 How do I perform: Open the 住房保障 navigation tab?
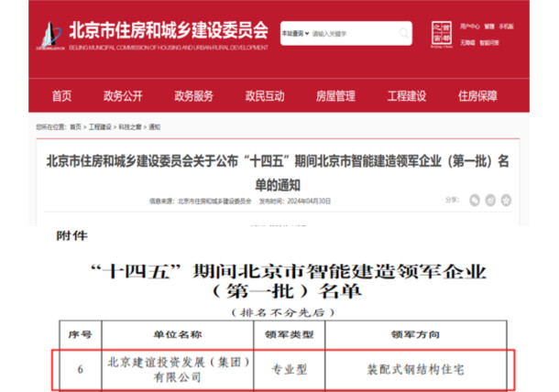point(477,96)
